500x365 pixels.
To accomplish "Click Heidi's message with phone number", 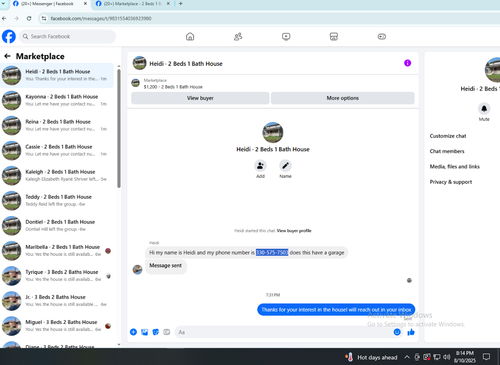I will pos(247,253).
